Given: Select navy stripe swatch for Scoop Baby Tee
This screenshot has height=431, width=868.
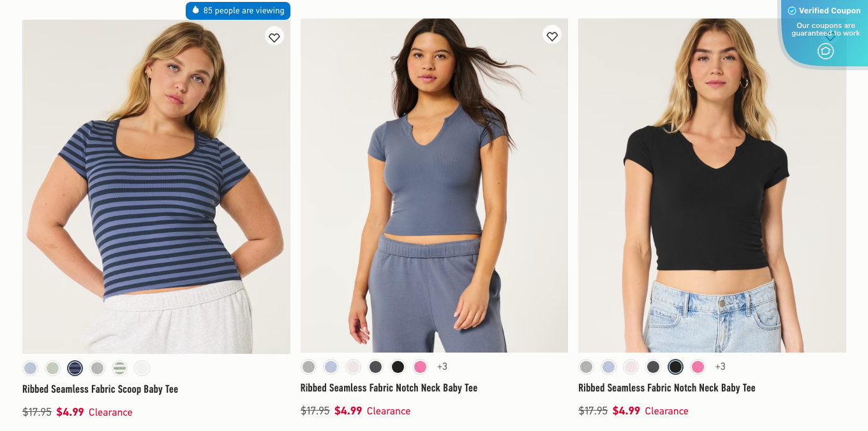Looking at the screenshot, I should pyautogui.click(x=75, y=368).
